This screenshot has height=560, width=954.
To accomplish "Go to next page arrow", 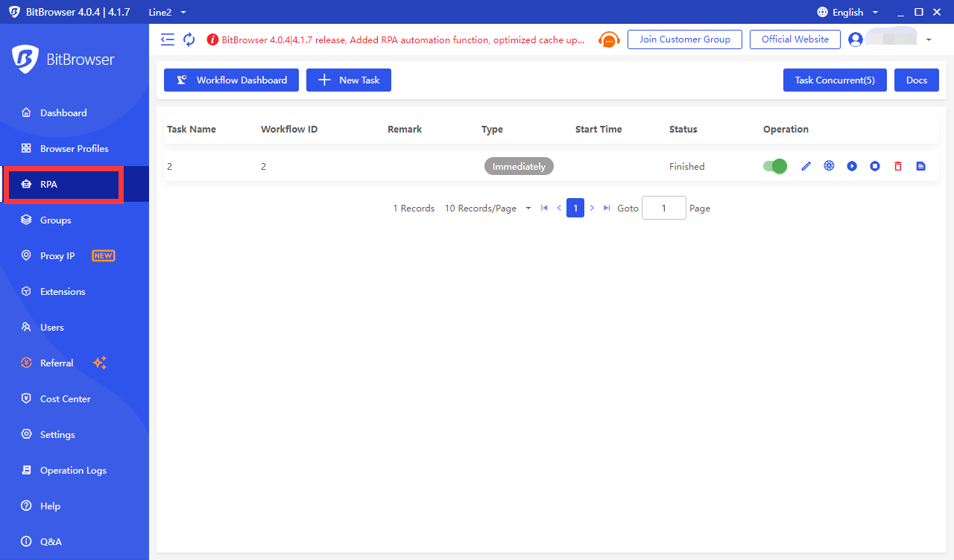I will (592, 209).
